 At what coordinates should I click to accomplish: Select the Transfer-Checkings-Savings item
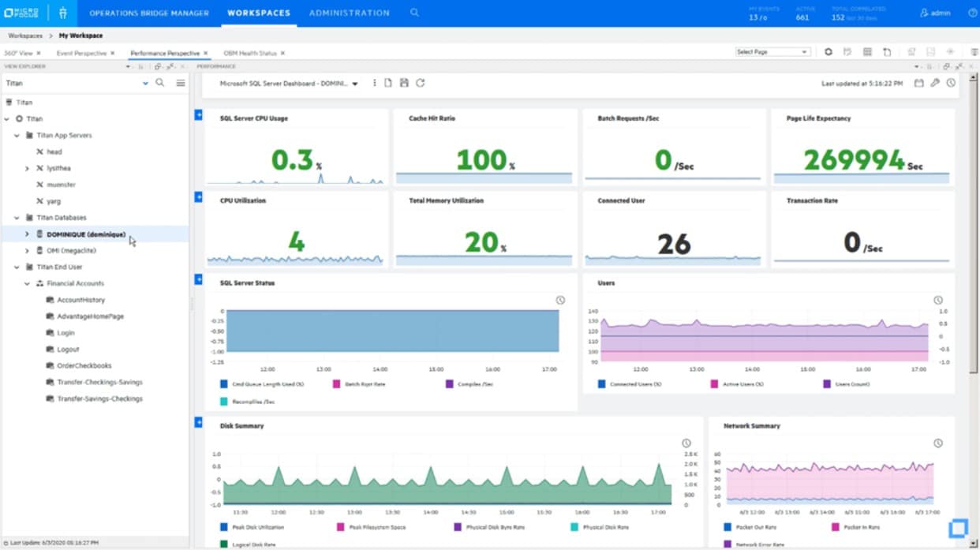[99, 382]
